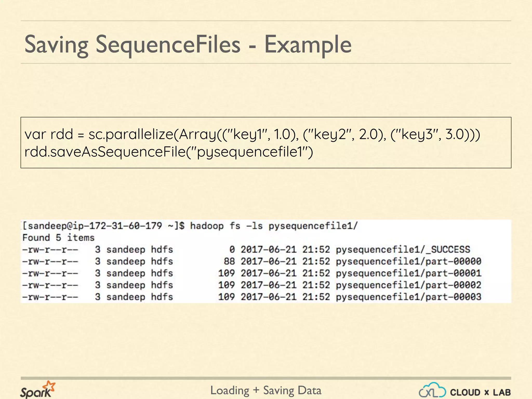Viewport: 532px width, 399px height.
Task: Click the file size '88' of part-00000
Action: click(x=229, y=261)
